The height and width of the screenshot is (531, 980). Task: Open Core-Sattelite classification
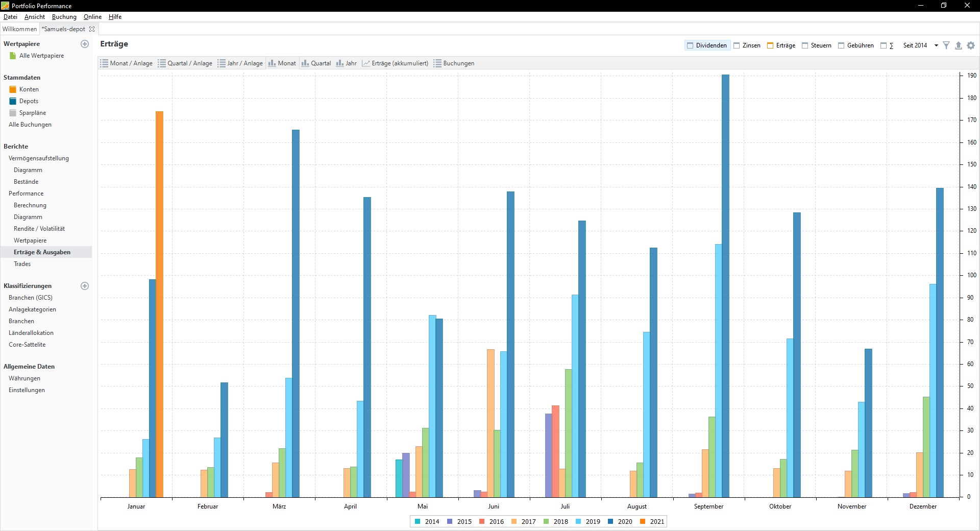pos(27,345)
